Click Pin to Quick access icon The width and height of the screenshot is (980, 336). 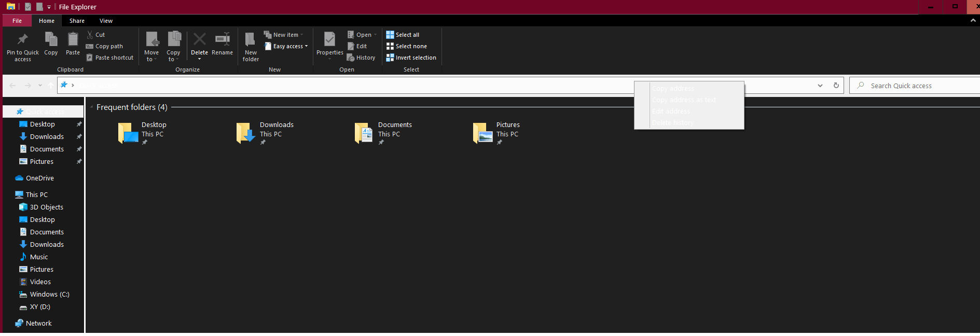point(22,39)
